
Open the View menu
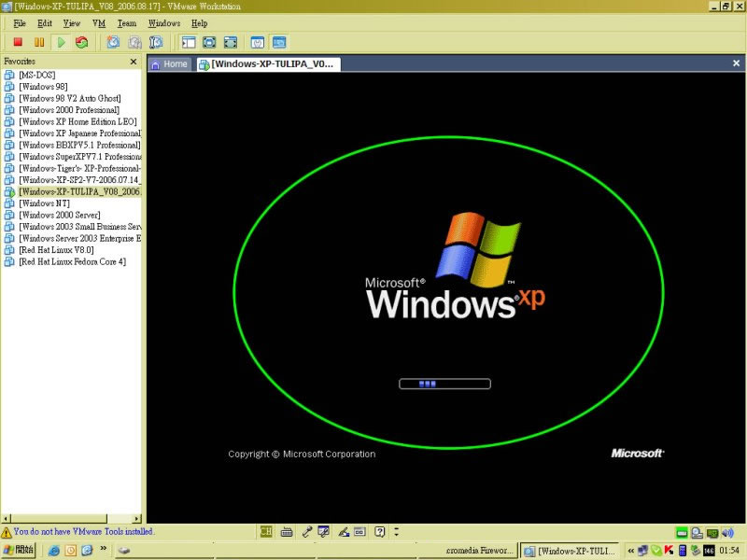[72, 23]
